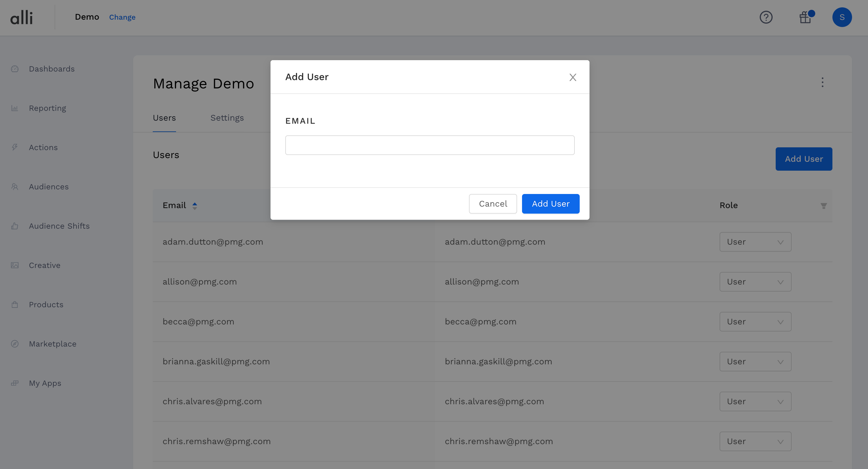Image resolution: width=868 pixels, height=469 pixels.
Task: Close the Add User dialog with X
Action: point(573,77)
